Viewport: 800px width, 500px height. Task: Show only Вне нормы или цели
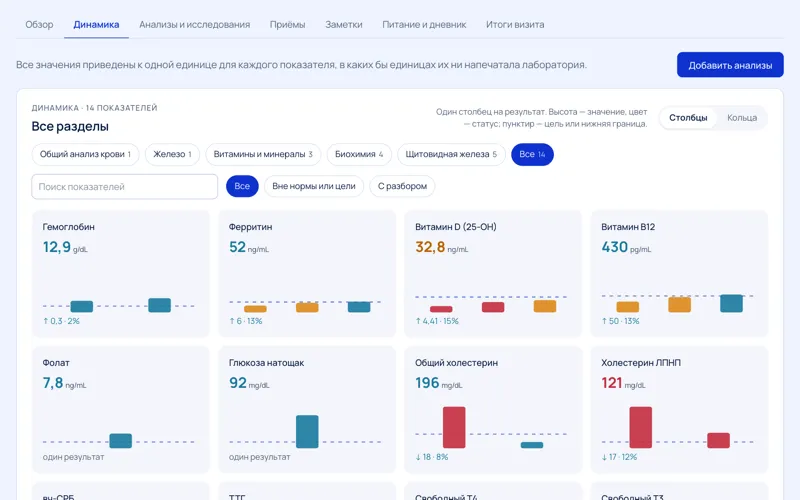tap(314, 186)
